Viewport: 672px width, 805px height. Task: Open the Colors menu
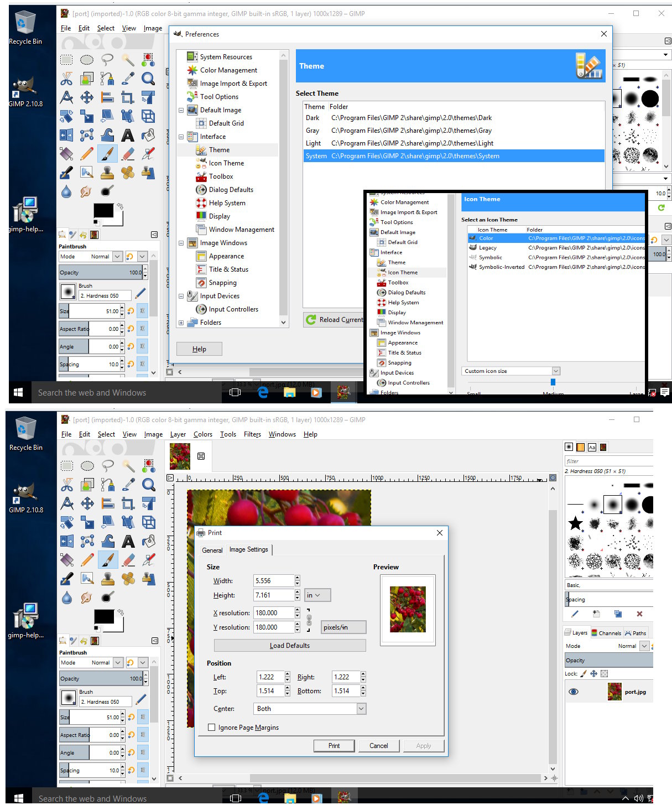coord(203,434)
